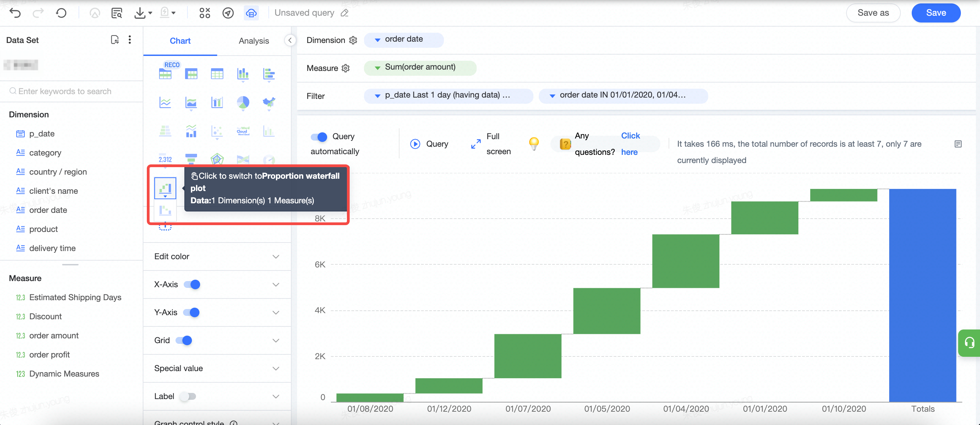Viewport: 980px width, 425px height.
Task: Toggle Query automatically switch
Action: tap(319, 136)
